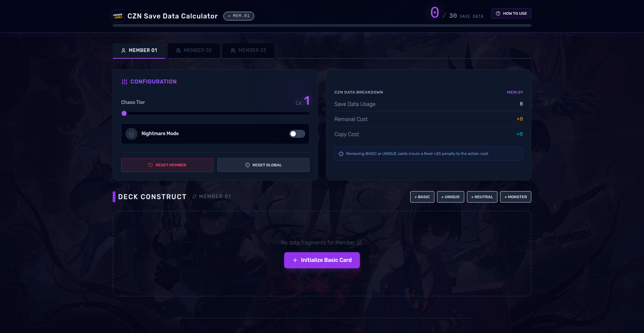Viewport: 644px width, 333px height.
Task: Click the MEM.01 label in breakdown panel
Action: 515,92
